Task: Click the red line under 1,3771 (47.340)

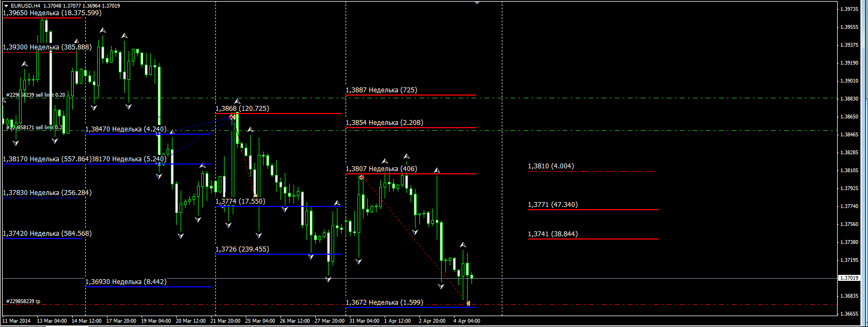Action: [x=593, y=210]
